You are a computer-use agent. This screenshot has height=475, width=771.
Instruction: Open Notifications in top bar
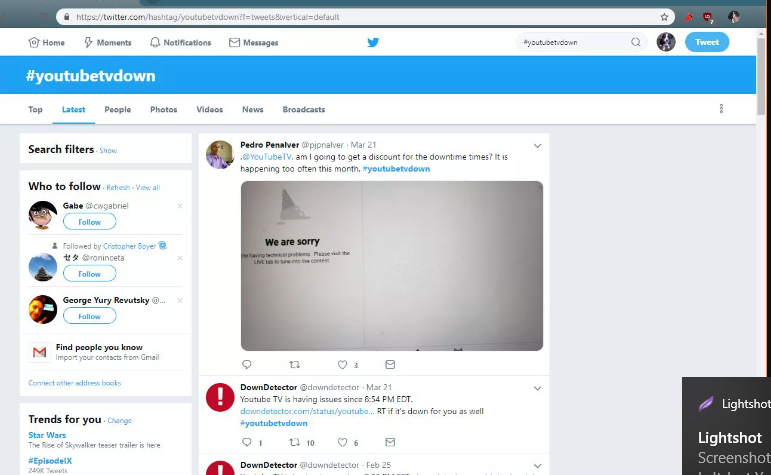point(180,42)
